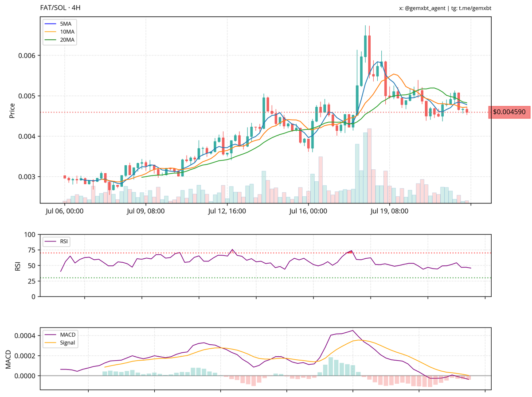Click the 75 tick on RSI axis
Image resolution: width=532 pixels, height=397 pixels.
[x=33, y=250]
